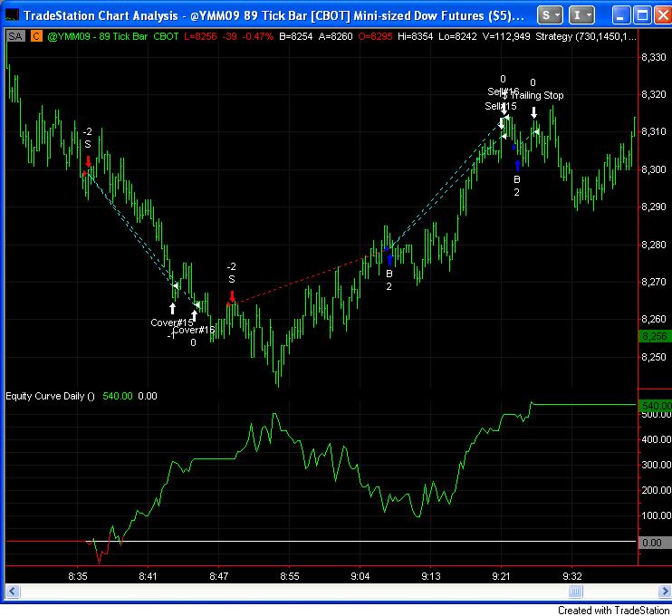Click the right arrow of horizontal scrollbar
The width and height of the screenshot is (672, 616).
tap(664, 592)
